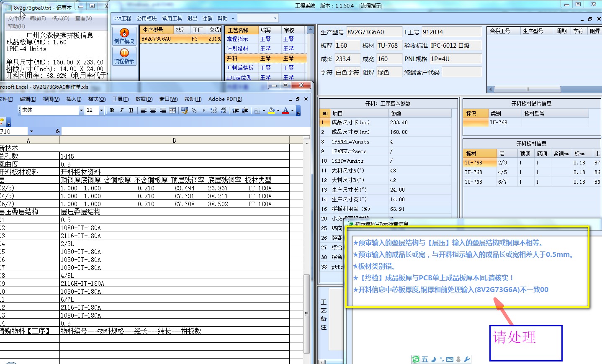
Task: Select the LDI定位孔 process row
Action: click(x=266, y=77)
